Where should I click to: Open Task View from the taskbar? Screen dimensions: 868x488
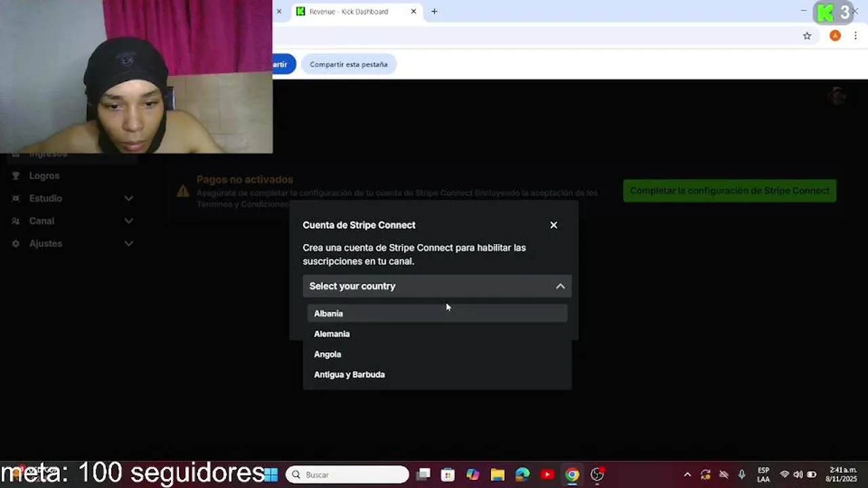pyautogui.click(x=423, y=474)
